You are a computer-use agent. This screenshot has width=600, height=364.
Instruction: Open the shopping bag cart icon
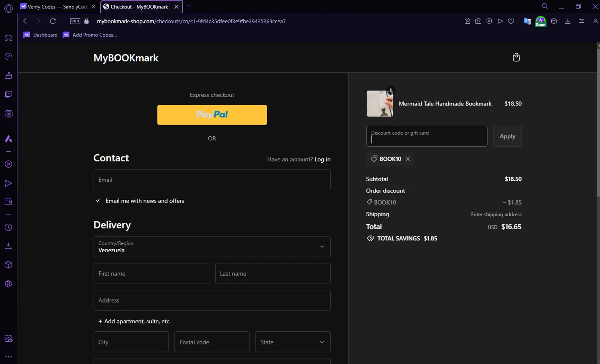(x=516, y=57)
